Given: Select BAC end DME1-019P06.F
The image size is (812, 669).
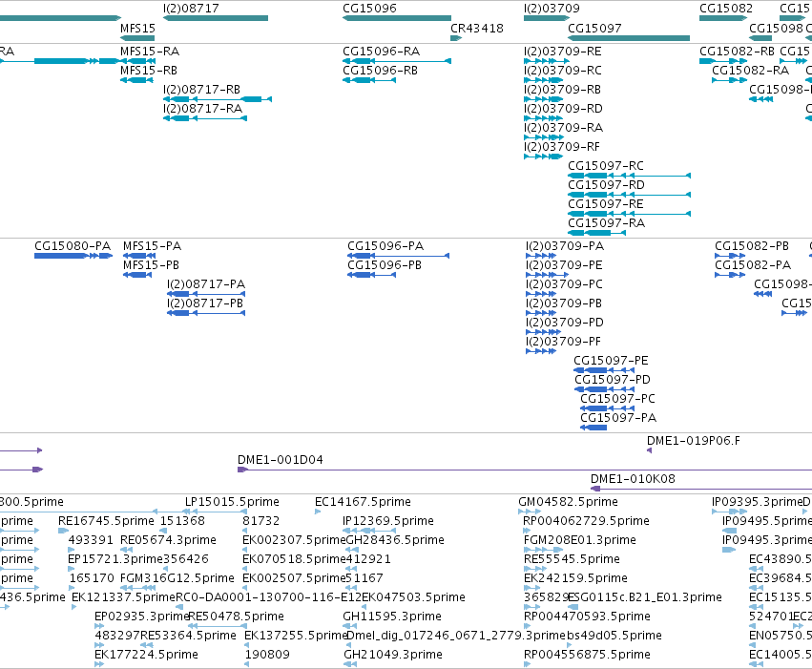Looking at the screenshot, I should coord(694,441).
